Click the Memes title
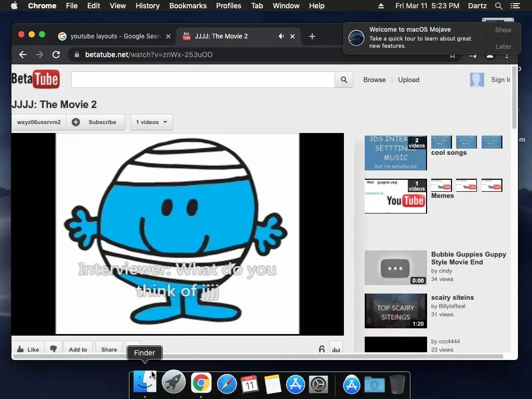Viewport: 532px width, 399px height. click(442, 196)
